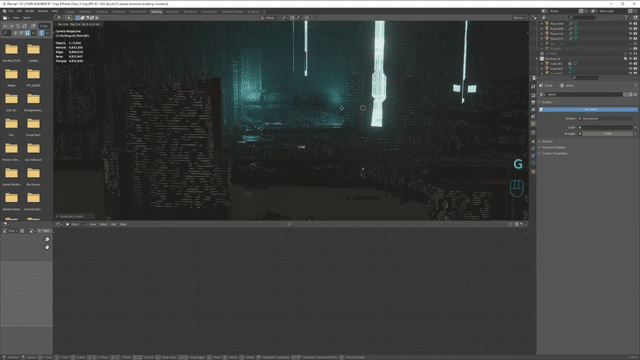Open node editor Add menu
The height and width of the screenshot is (360, 640).
113,224
